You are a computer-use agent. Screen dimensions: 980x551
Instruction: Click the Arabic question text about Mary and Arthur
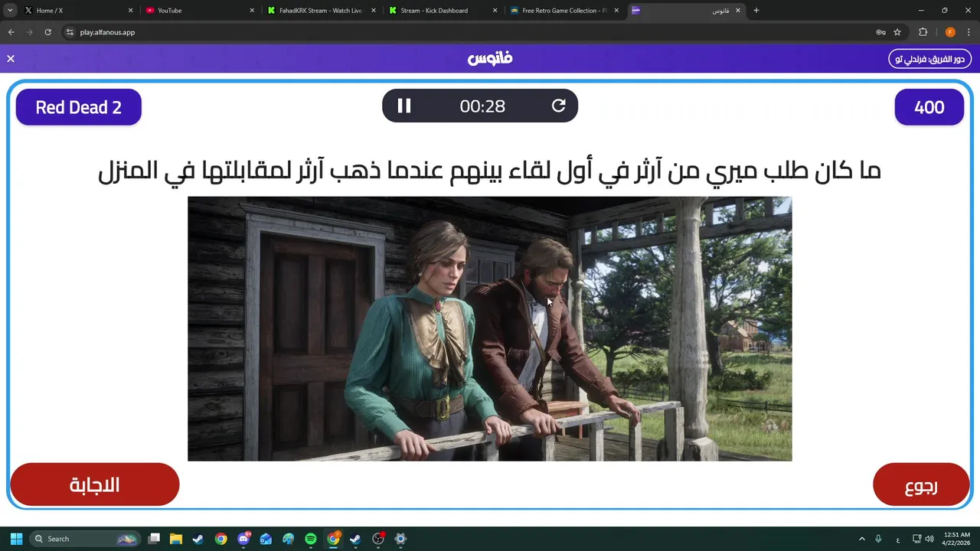click(x=490, y=170)
